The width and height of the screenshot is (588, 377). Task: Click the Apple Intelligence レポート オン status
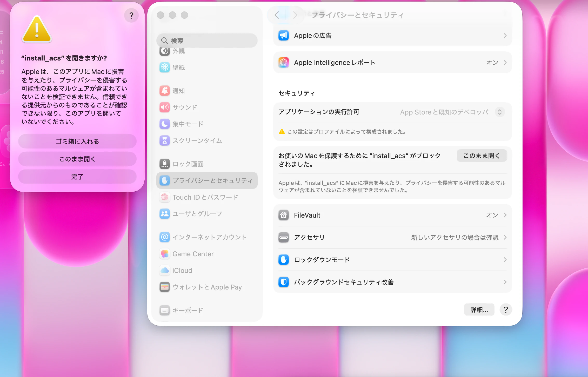pos(492,63)
